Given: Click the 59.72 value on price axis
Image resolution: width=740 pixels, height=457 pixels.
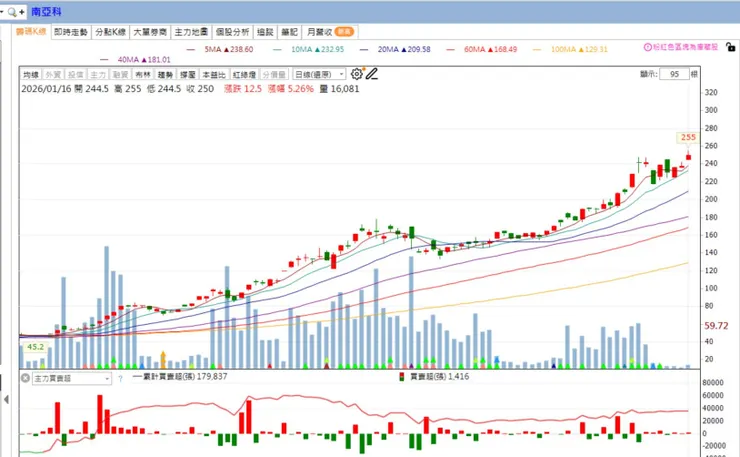Looking at the screenshot, I should coord(716,326).
